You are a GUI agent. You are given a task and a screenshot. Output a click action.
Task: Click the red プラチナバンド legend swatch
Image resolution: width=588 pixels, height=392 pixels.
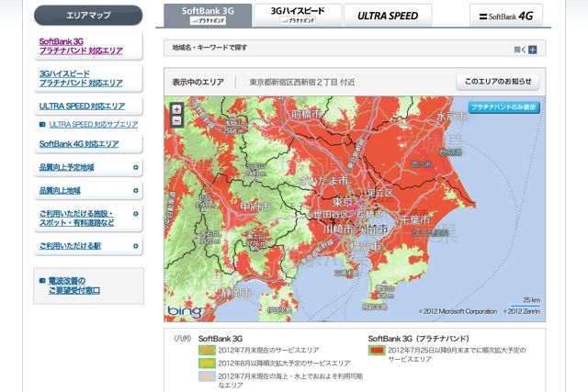click(x=377, y=350)
